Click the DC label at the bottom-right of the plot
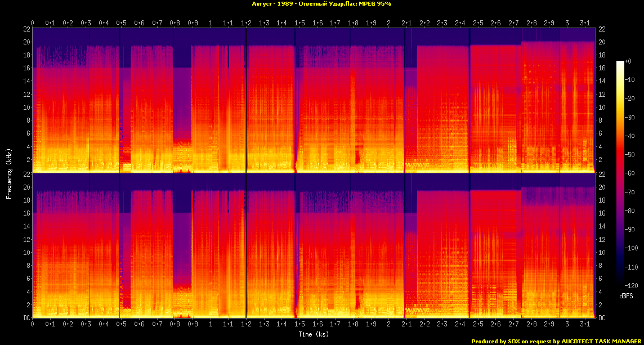 coord(602,318)
